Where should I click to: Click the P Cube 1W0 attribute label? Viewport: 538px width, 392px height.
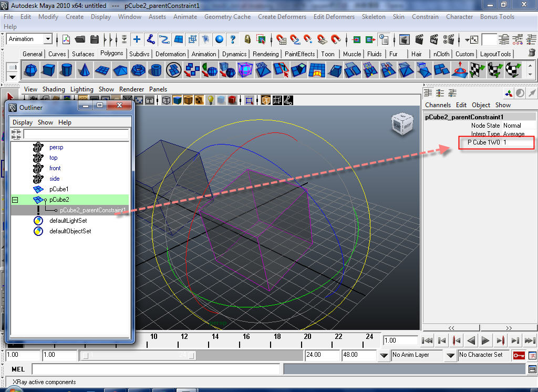[484, 142]
